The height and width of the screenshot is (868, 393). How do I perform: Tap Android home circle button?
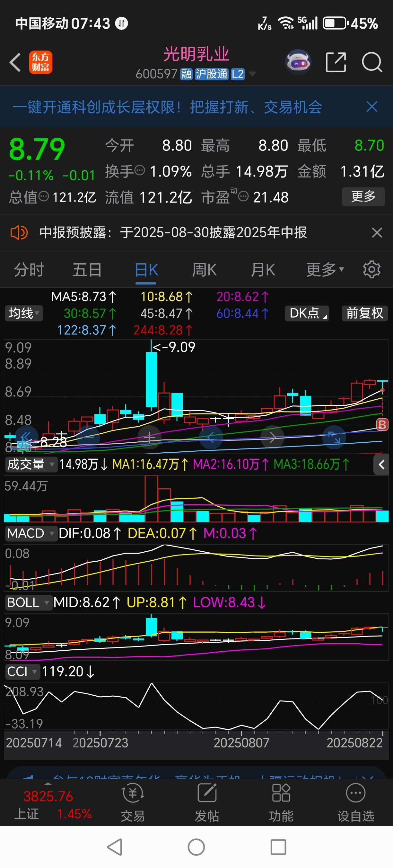pos(196,847)
